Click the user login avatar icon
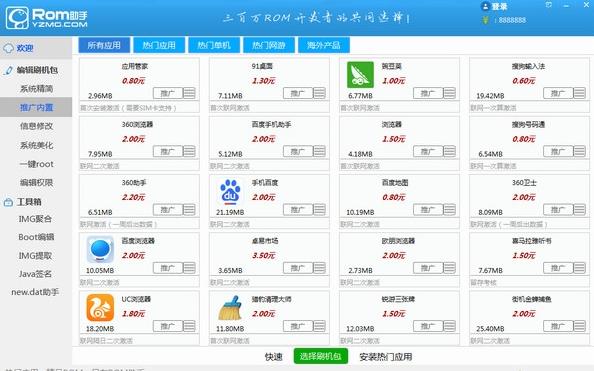 click(x=485, y=6)
